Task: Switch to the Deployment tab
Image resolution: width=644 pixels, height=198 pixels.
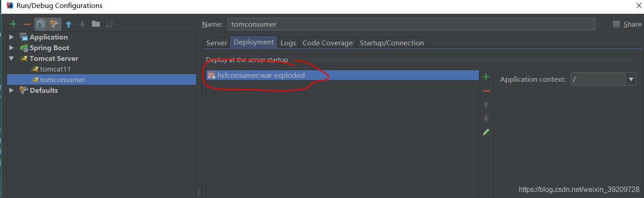Action: point(254,42)
